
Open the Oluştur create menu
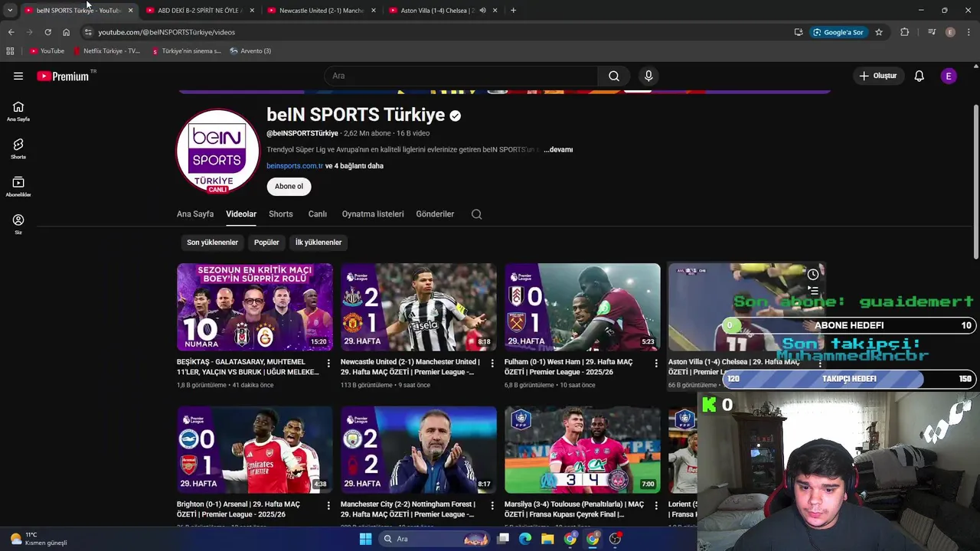tap(877, 76)
